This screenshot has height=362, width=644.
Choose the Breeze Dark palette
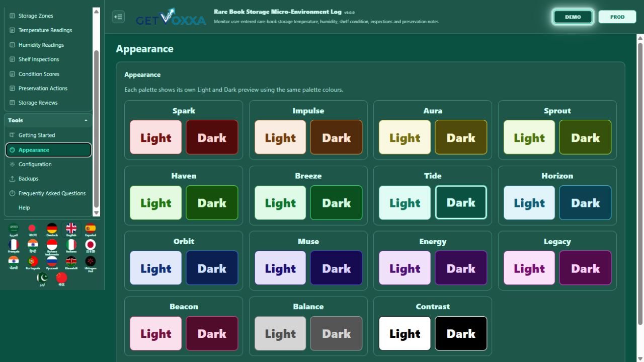[x=336, y=203]
